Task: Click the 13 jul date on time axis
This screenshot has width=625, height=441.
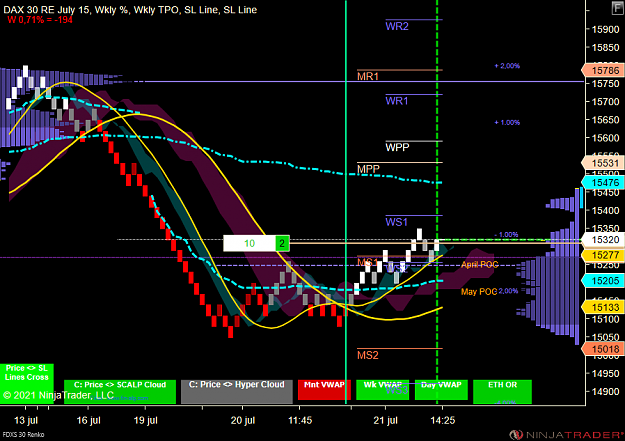Action: pos(26,421)
